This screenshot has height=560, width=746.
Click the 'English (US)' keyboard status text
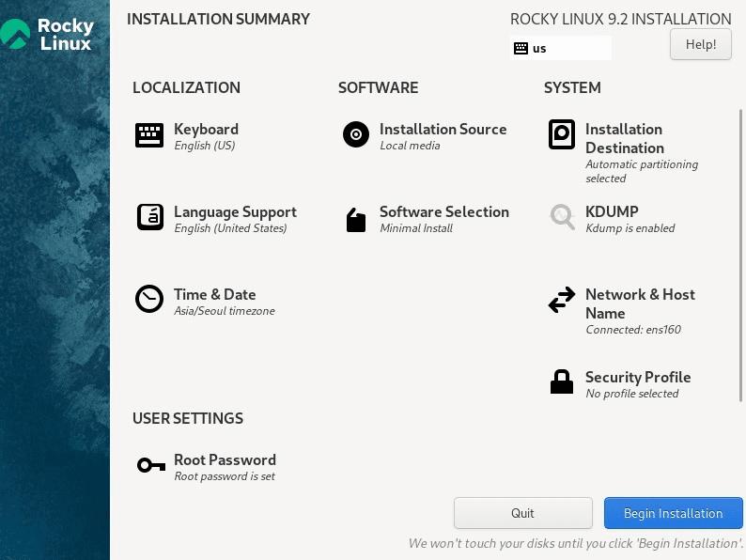[205, 146]
